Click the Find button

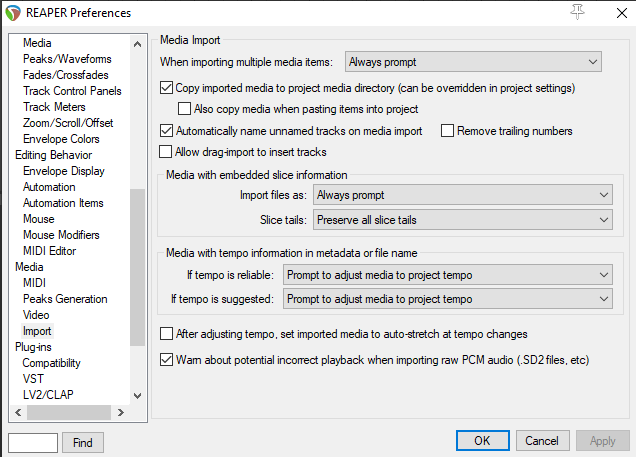pos(83,442)
